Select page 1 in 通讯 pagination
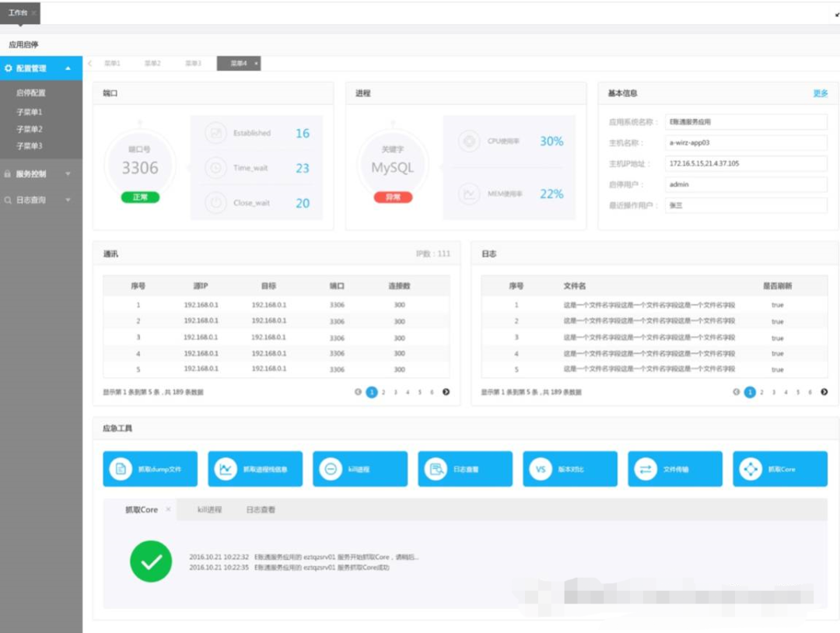Image resolution: width=840 pixels, height=633 pixels. pyautogui.click(x=372, y=392)
